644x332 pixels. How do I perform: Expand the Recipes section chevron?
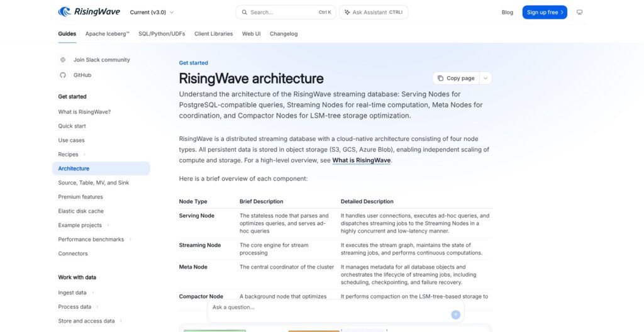[85, 155]
